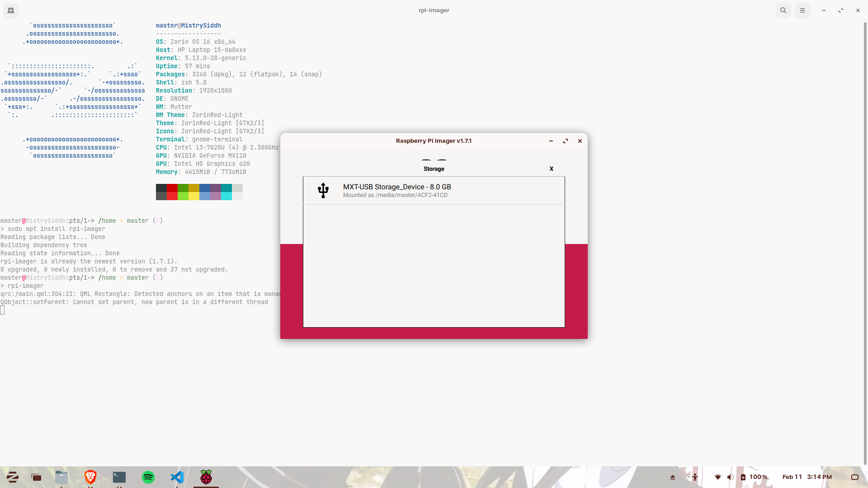
Task: Open the calendar from the Feb 11 clock
Action: point(807,477)
